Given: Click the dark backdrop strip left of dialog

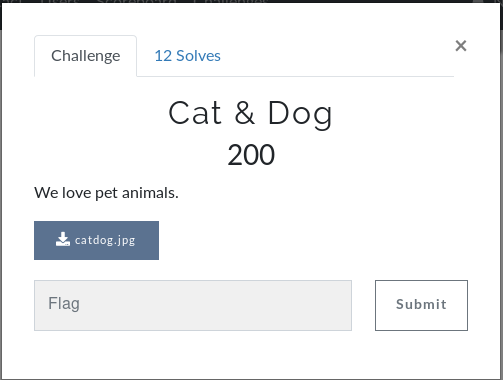Looking at the screenshot, I should [x=1, y=200].
